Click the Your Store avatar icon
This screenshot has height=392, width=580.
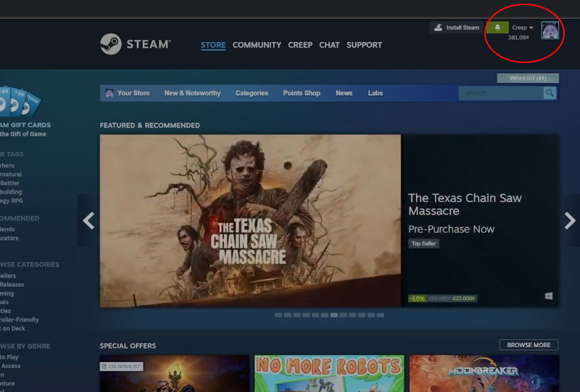109,93
